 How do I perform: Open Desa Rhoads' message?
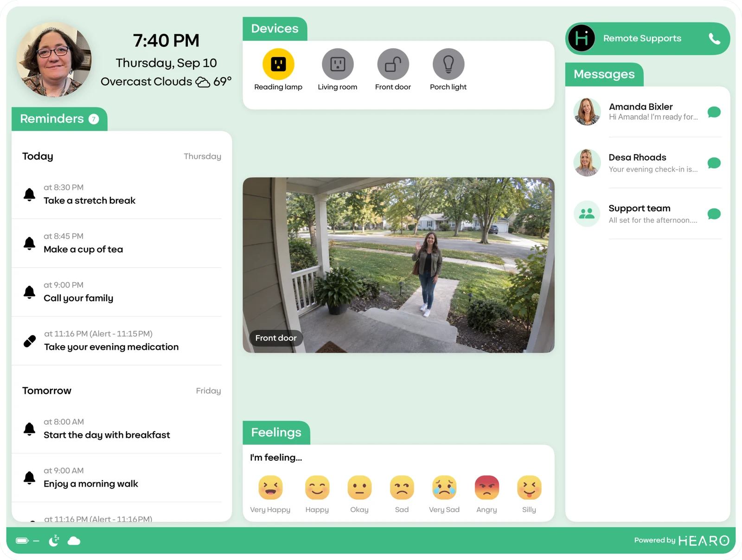pyautogui.click(x=647, y=163)
